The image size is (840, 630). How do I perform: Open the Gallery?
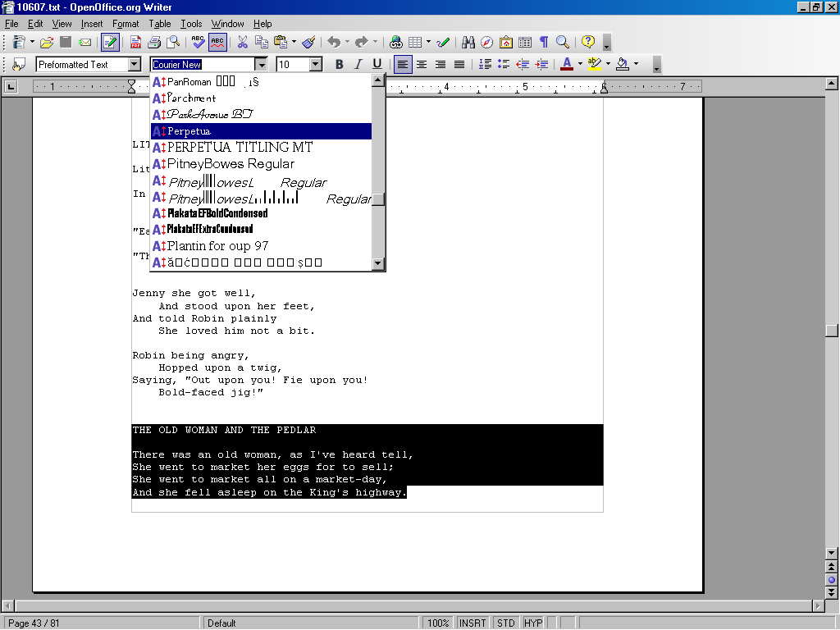tap(505, 42)
